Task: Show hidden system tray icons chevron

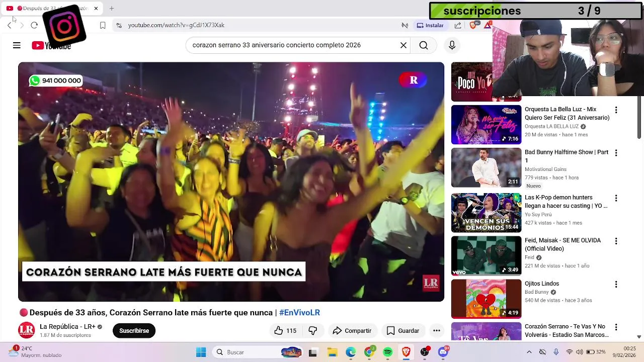Action: pos(529,352)
